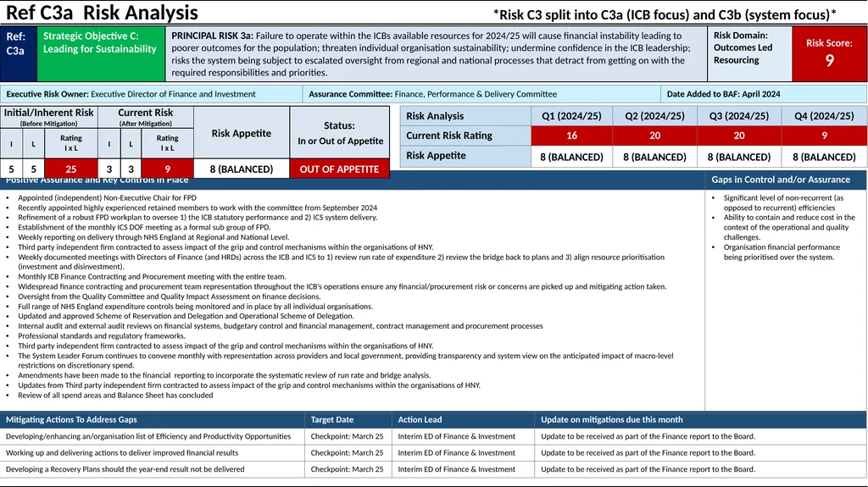Image resolution: width=868 pixels, height=487 pixels.
Task: Click the Q3 current risk rating '20' cell
Action: click(x=739, y=136)
